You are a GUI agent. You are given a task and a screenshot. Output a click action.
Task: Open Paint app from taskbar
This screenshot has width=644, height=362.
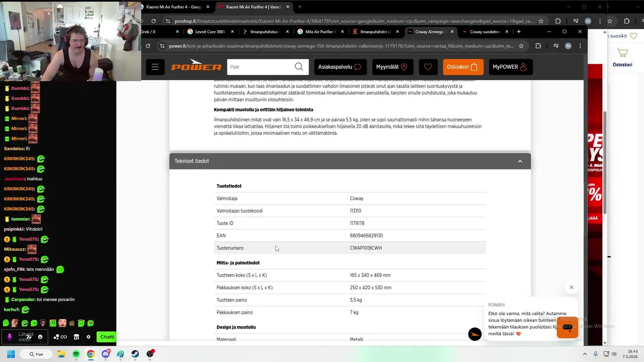click(120, 354)
